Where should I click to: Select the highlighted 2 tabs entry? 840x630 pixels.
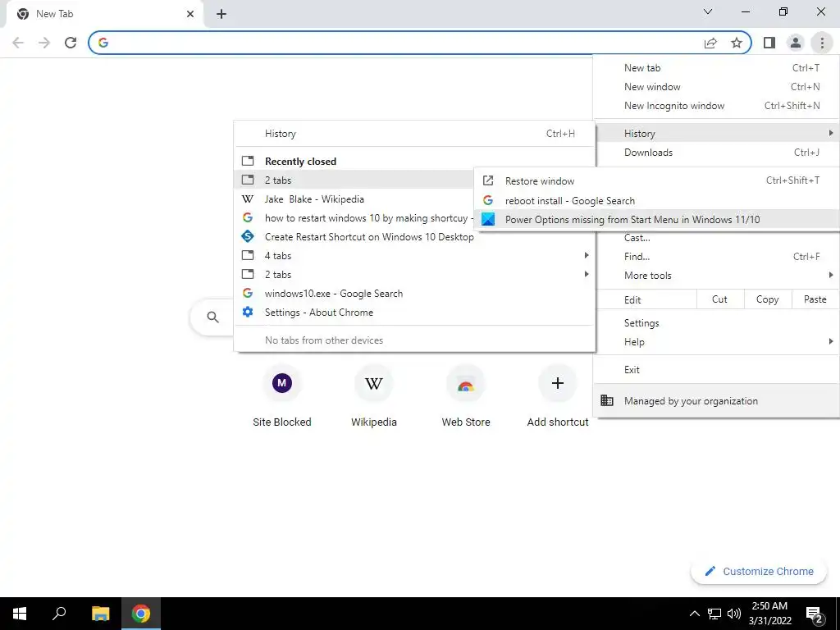click(x=354, y=180)
